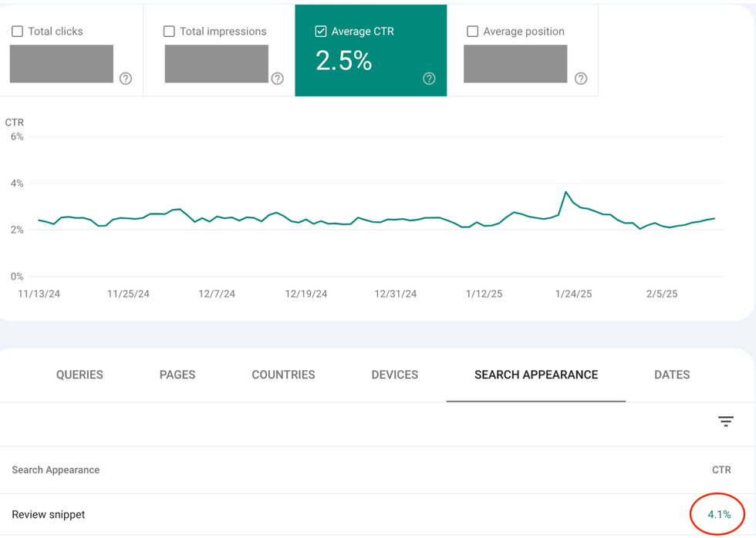Image resolution: width=756 pixels, height=538 pixels.
Task: Uncheck the Average CTR checkbox
Action: (x=322, y=32)
